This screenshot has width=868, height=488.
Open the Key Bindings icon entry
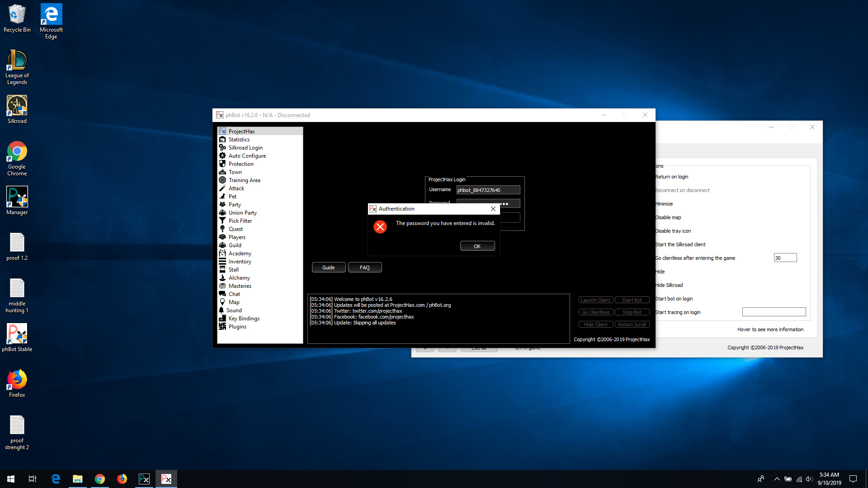[222, 319]
